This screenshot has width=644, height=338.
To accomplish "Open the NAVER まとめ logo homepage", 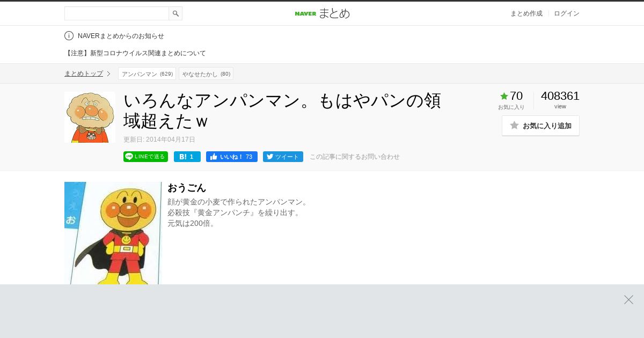I will point(322,13).
